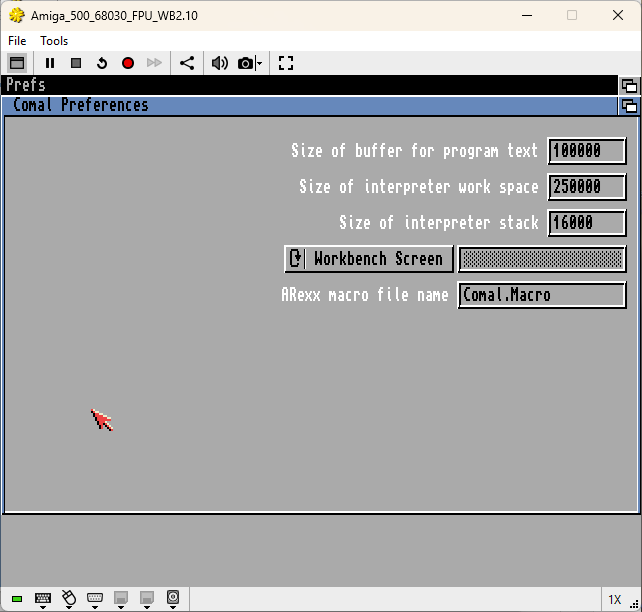Open the mouse settings in the status bar
The width and height of the screenshot is (642, 612).
click(69, 599)
